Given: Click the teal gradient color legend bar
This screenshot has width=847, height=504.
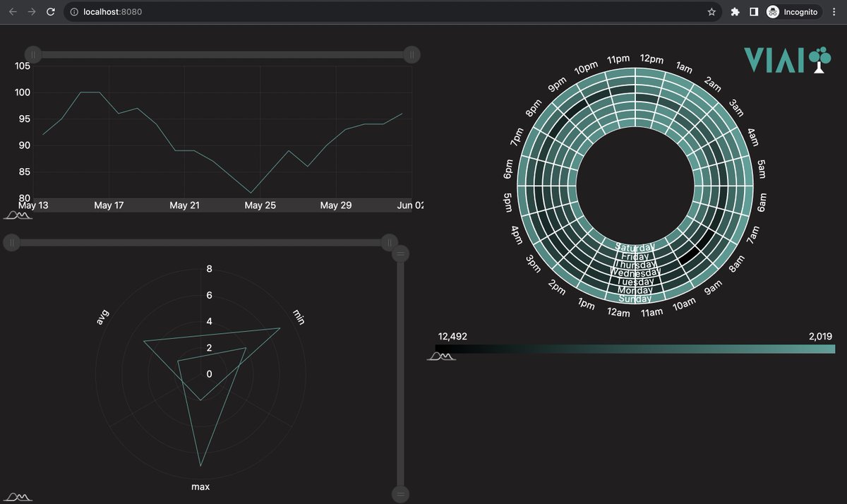Looking at the screenshot, I should 636,349.
